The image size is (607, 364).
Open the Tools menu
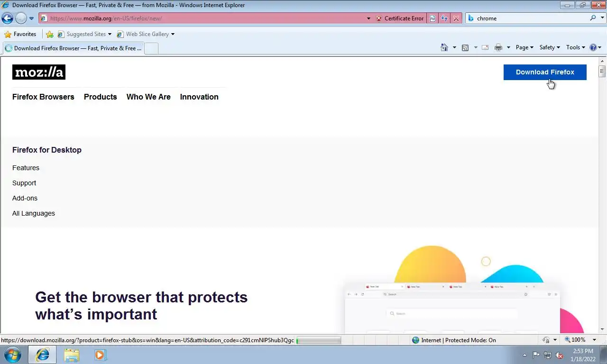[x=576, y=47]
